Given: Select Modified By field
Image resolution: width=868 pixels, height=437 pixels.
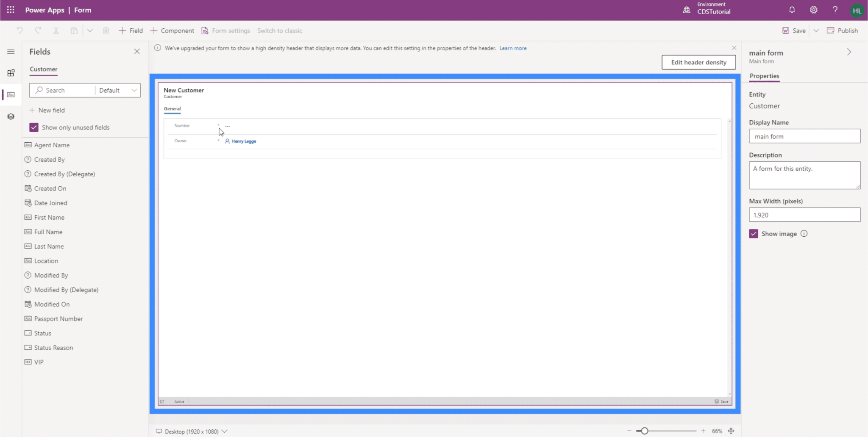Looking at the screenshot, I should click(x=46, y=275).
